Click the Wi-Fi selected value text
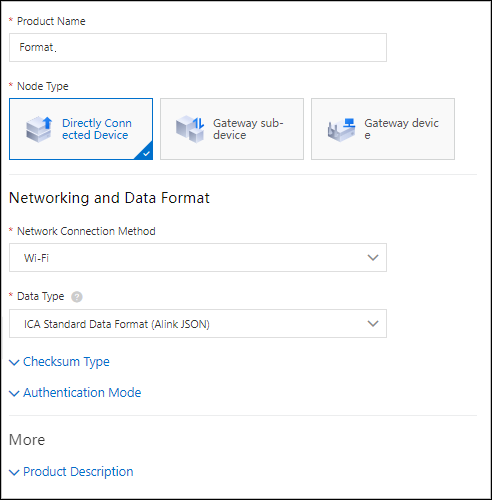 (x=36, y=258)
